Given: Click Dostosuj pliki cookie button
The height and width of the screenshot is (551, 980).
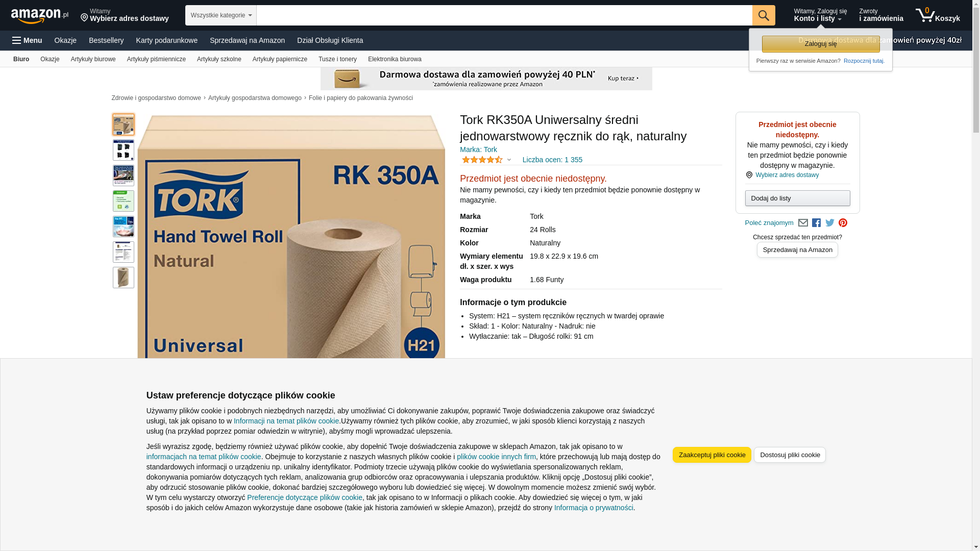Looking at the screenshot, I should click(x=790, y=455).
